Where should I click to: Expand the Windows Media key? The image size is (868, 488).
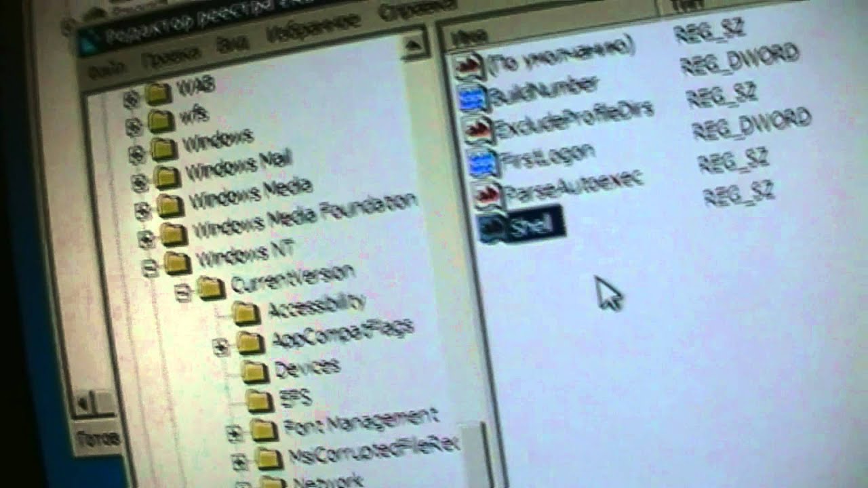[x=142, y=211]
